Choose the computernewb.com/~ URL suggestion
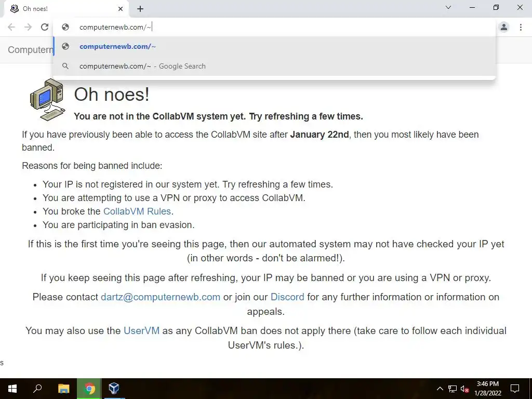 point(274,46)
